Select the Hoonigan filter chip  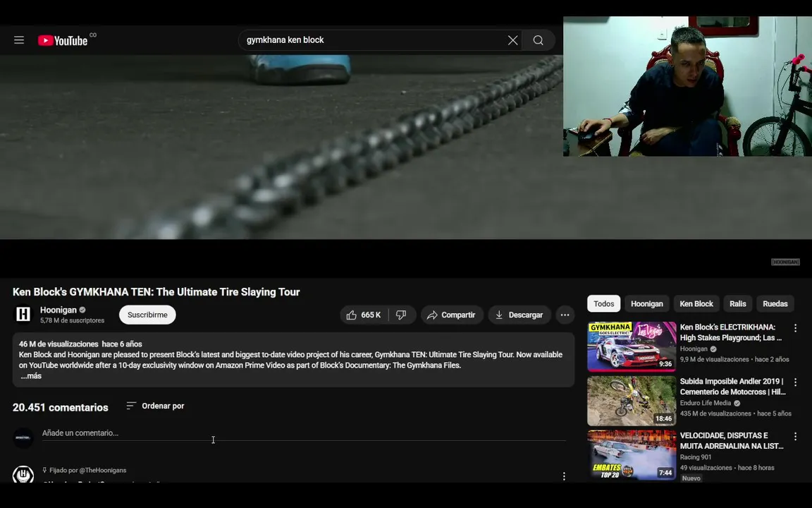(647, 304)
